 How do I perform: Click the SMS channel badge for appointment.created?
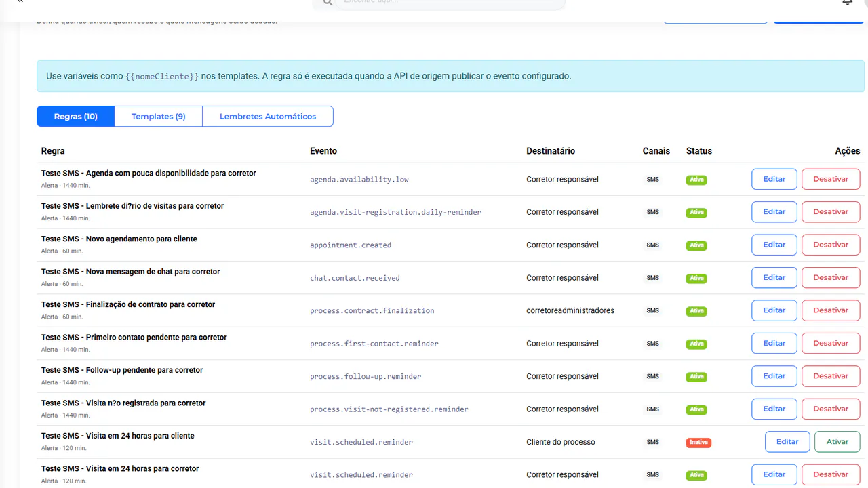(x=652, y=245)
